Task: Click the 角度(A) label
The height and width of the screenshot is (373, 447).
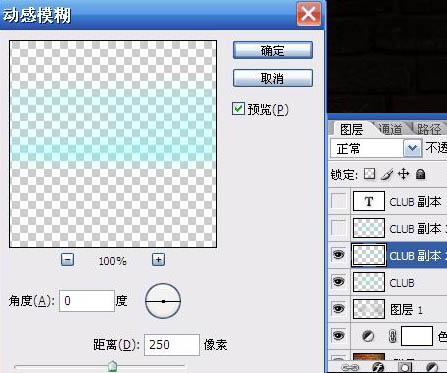Action: (32, 301)
